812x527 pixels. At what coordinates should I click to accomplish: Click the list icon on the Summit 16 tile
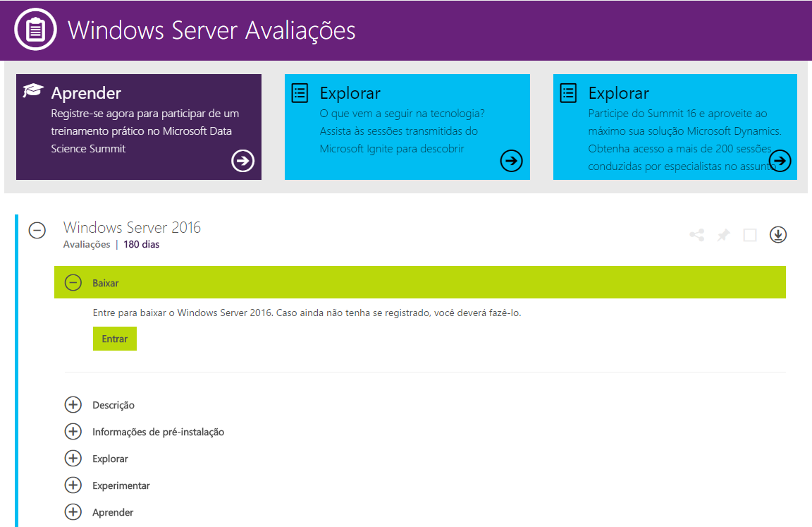pyautogui.click(x=568, y=93)
